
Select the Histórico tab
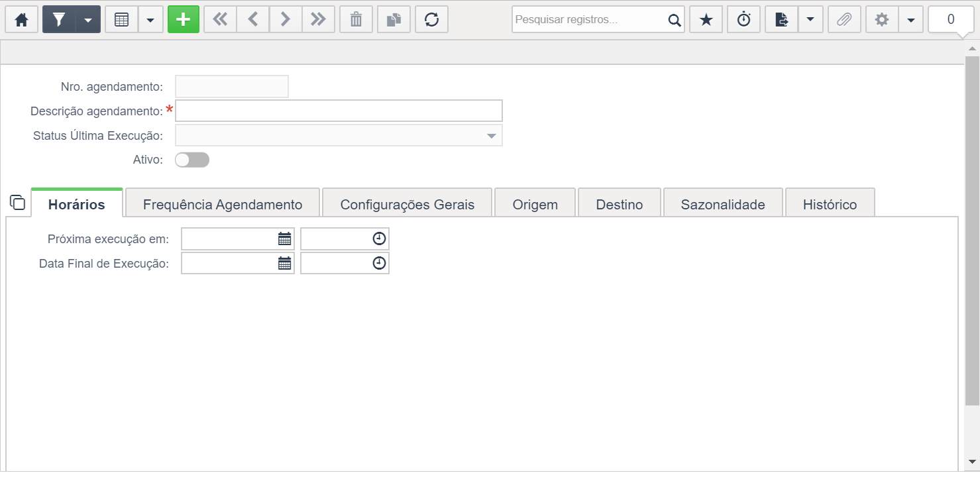click(x=830, y=204)
